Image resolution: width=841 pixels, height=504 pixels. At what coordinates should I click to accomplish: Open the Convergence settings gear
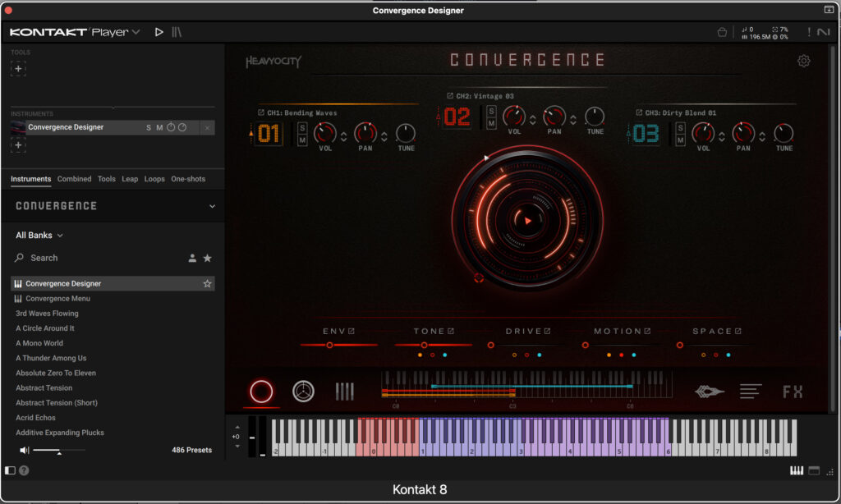pos(803,61)
